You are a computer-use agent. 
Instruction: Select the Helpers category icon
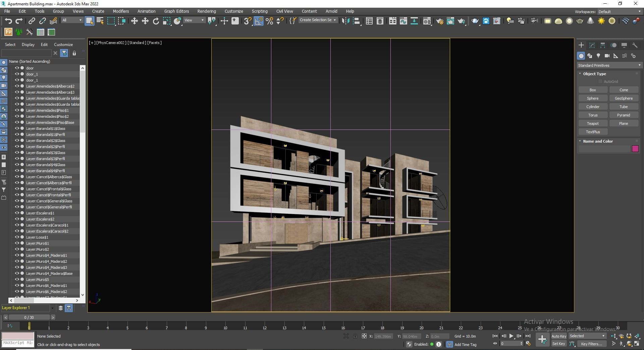pyautogui.click(x=616, y=56)
